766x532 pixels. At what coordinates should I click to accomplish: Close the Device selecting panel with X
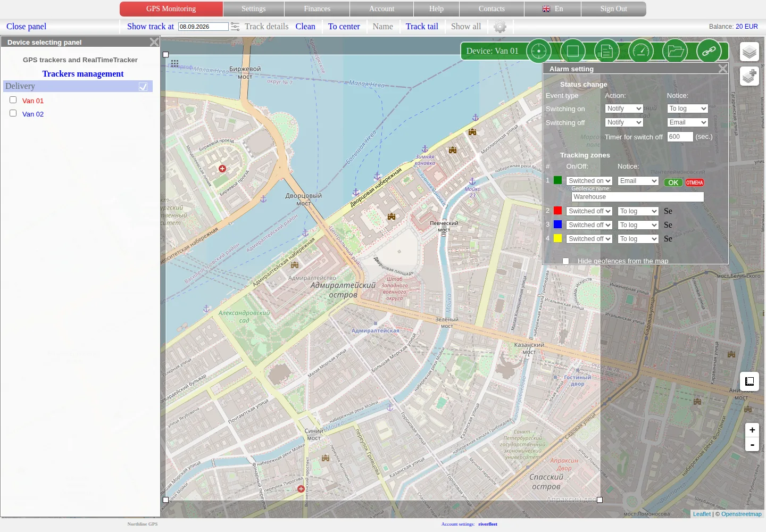(x=154, y=42)
